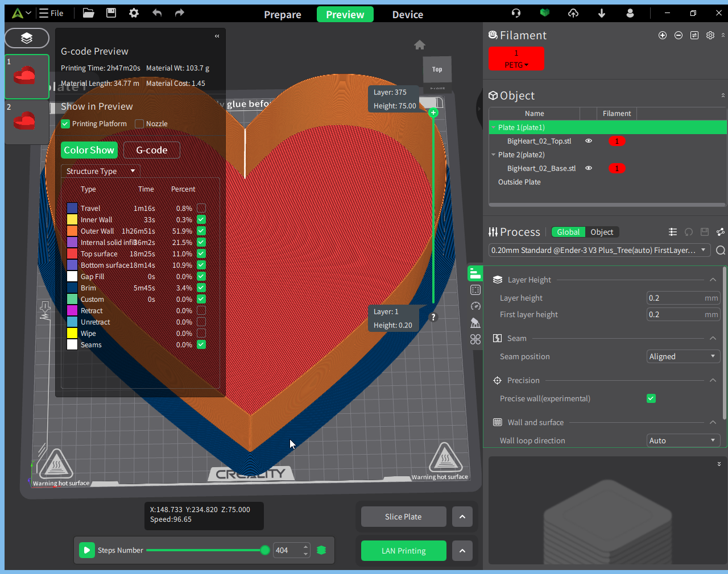728x574 pixels.
Task: Add a new filament
Action: click(x=663, y=35)
